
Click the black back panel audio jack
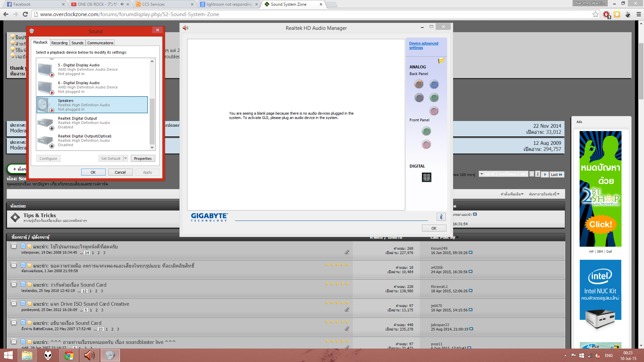point(419,98)
